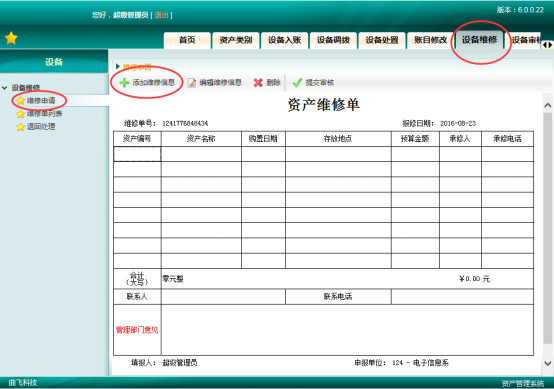Open 维修申请 in the sidebar

click(41, 101)
